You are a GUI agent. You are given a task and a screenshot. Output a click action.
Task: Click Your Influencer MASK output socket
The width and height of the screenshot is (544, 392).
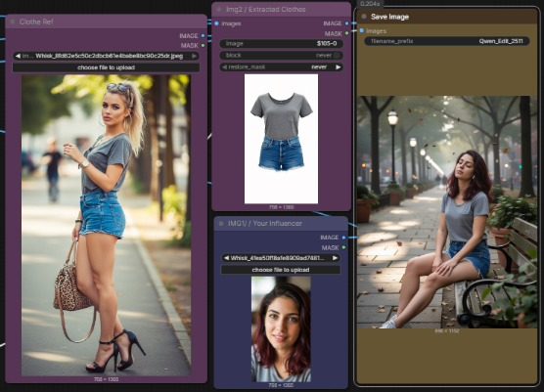coord(343,247)
